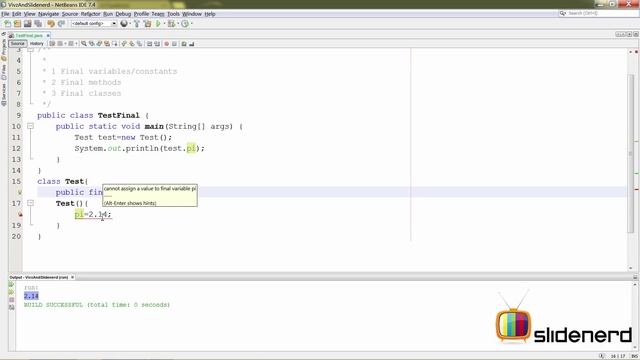Click the New Project toolbar icon
This screenshot has height=360, width=640.
(17, 24)
